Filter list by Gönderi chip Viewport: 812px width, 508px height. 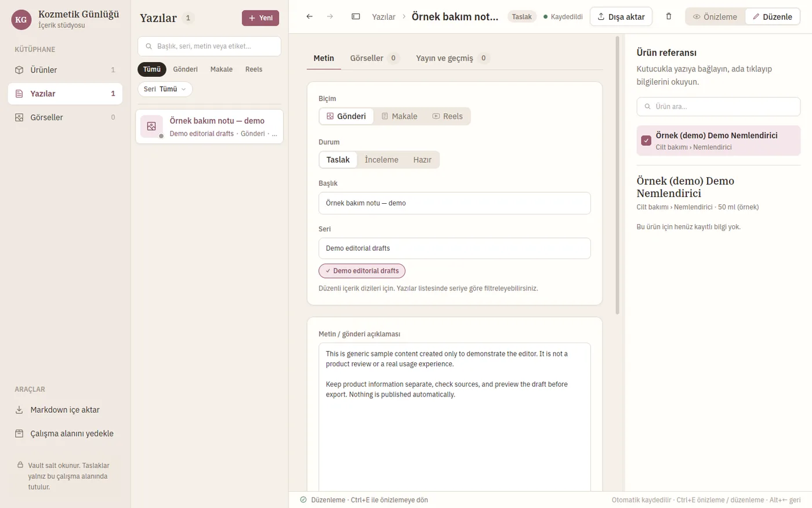pyautogui.click(x=186, y=69)
